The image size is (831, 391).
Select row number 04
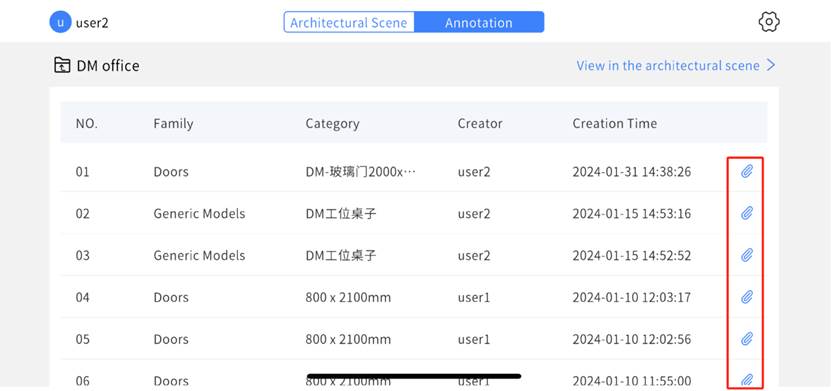83,297
